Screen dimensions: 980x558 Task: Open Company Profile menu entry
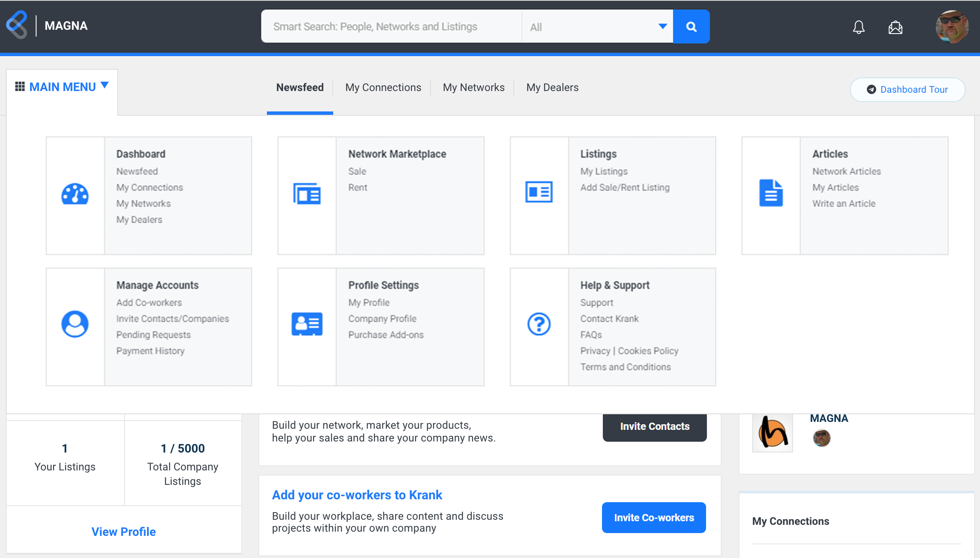click(x=382, y=319)
